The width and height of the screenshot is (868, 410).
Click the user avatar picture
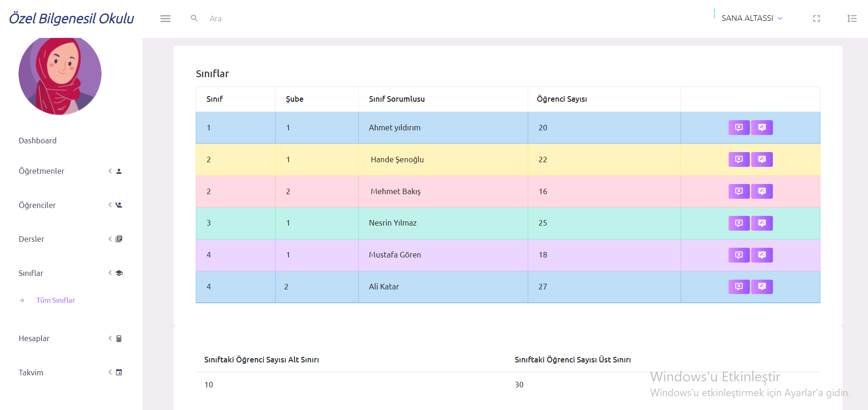(x=60, y=76)
